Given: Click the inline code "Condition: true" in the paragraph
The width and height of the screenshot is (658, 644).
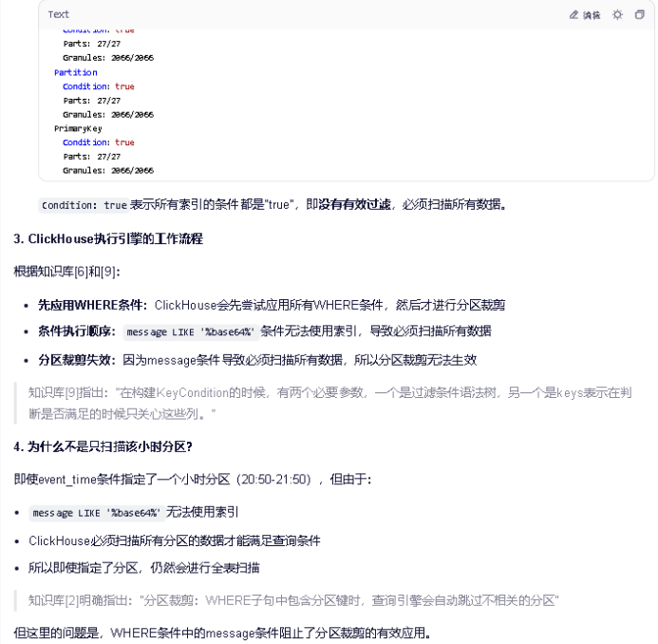Looking at the screenshot, I should (x=84, y=205).
